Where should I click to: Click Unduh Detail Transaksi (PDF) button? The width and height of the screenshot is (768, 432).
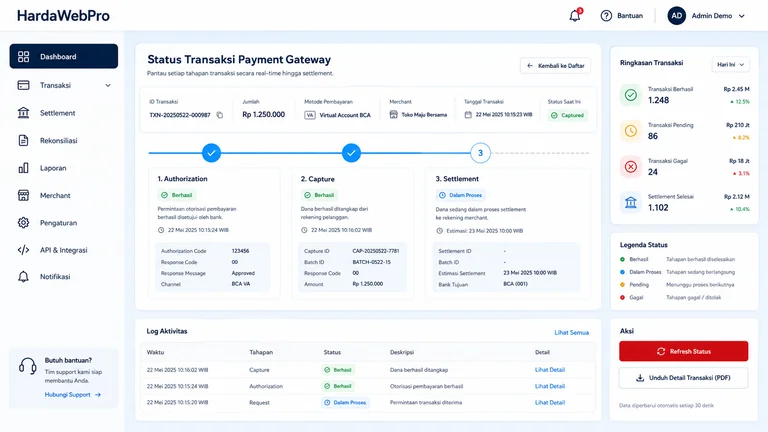683,378
